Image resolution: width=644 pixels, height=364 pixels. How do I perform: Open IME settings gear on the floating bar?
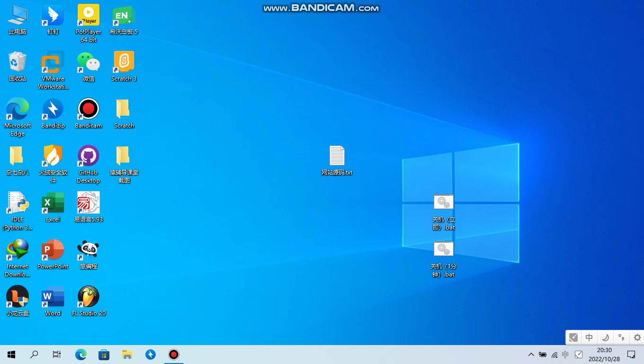click(x=637, y=337)
